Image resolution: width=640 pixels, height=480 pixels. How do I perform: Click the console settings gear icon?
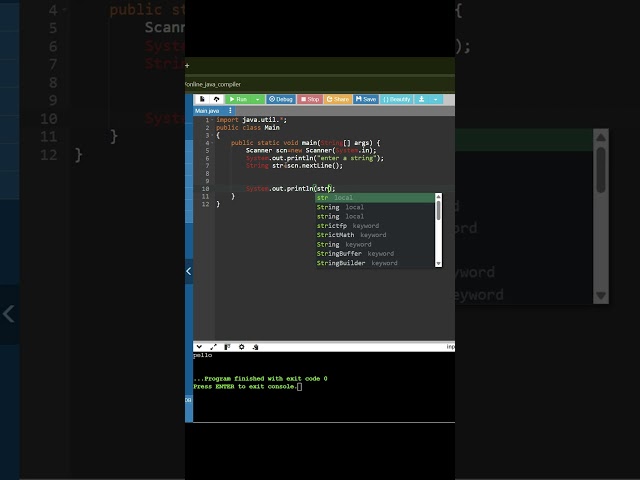pyautogui.click(x=241, y=347)
